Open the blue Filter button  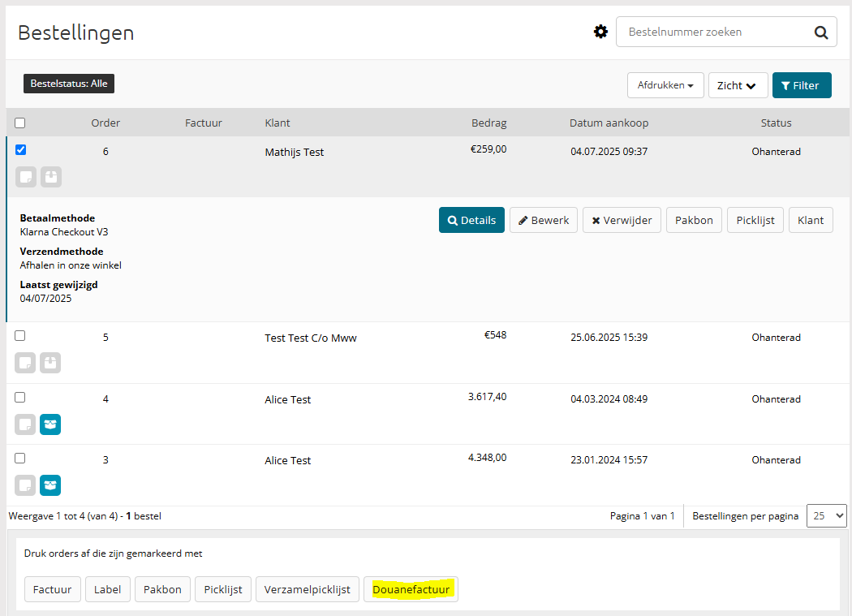pyautogui.click(x=801, y=85)
